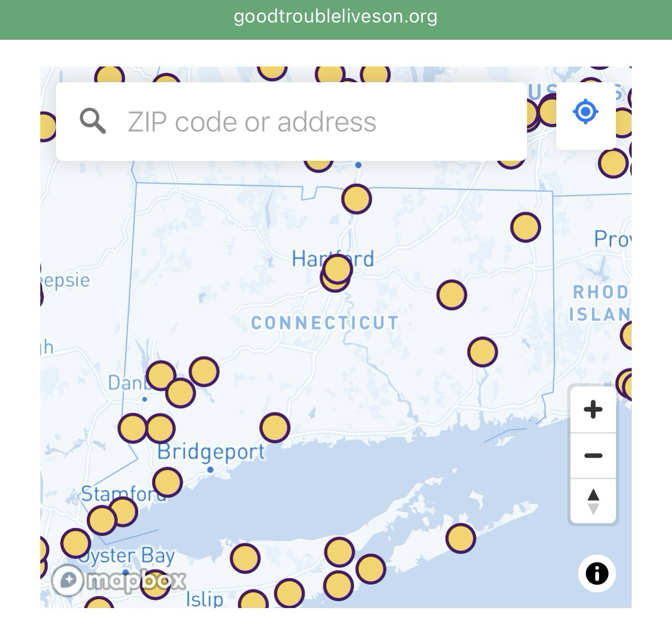672x639 pixels.
Task: Select the northeastern Connecticut event marker
Action: pyautogui.click(x=525, y=227)
